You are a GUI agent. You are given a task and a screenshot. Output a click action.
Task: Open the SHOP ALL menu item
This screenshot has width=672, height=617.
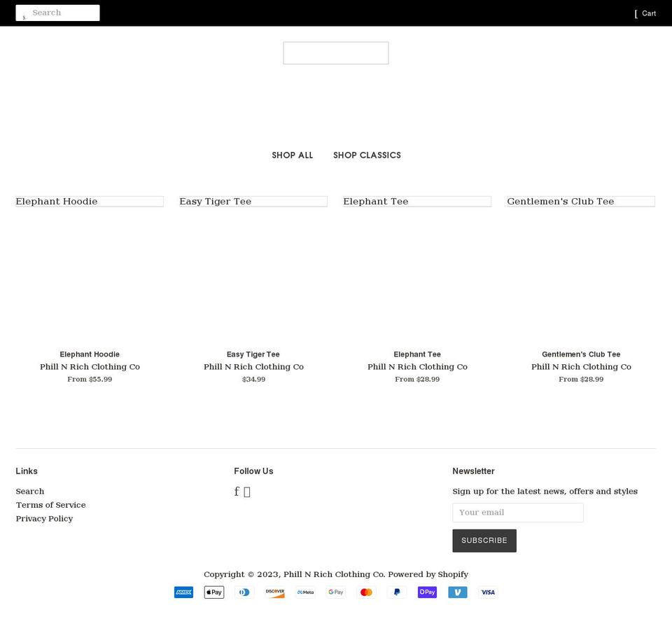pos(293,155)
